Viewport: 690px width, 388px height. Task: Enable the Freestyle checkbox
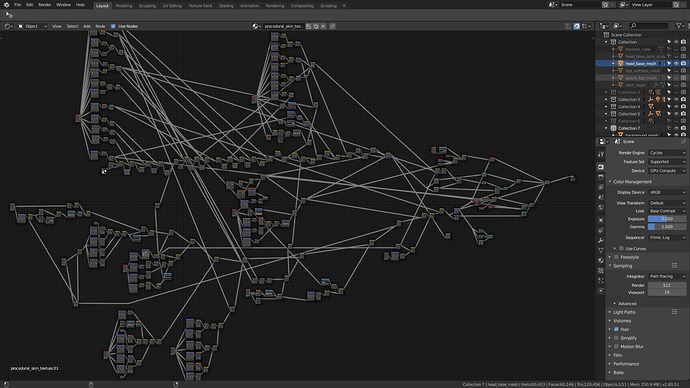click(617, 257)
